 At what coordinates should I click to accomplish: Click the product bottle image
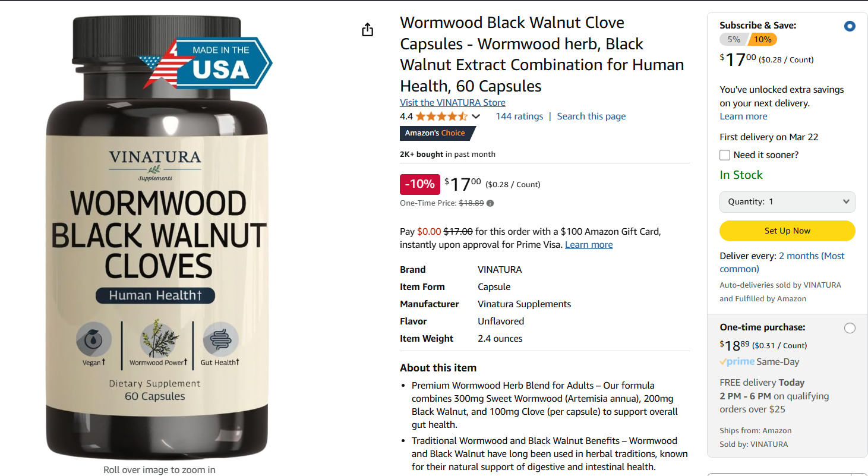[157, 238]
